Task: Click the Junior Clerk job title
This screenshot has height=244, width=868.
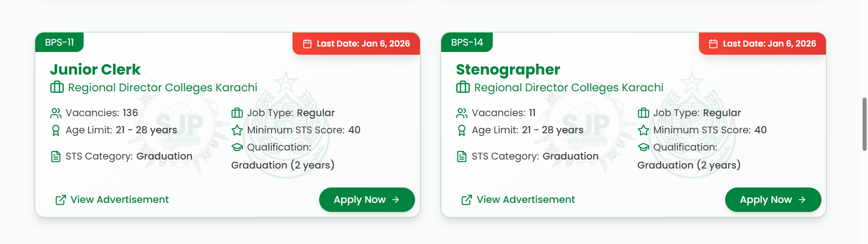Action: pos(95,70)
